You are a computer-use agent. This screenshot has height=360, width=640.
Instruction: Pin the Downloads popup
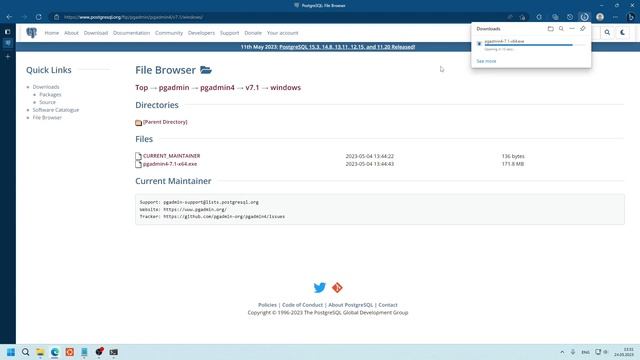coord(582,29)
